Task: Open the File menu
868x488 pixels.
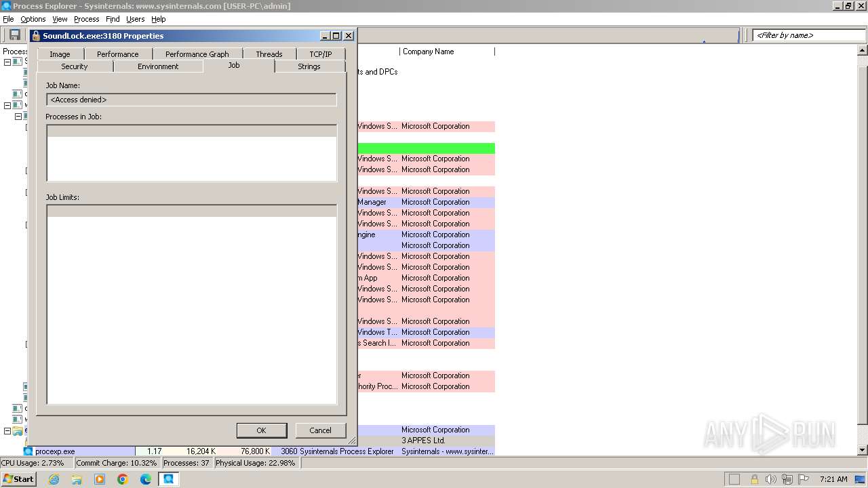Action: click(8, 19)
